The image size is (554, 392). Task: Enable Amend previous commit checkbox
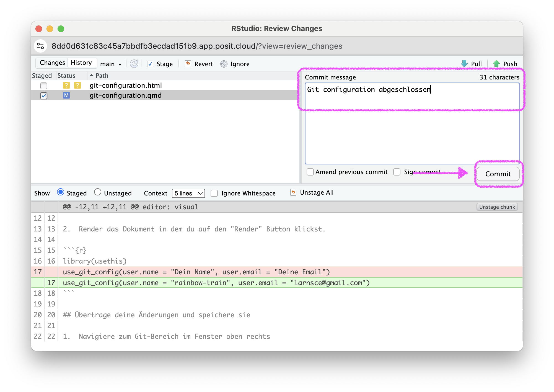[x=310, y=172]
